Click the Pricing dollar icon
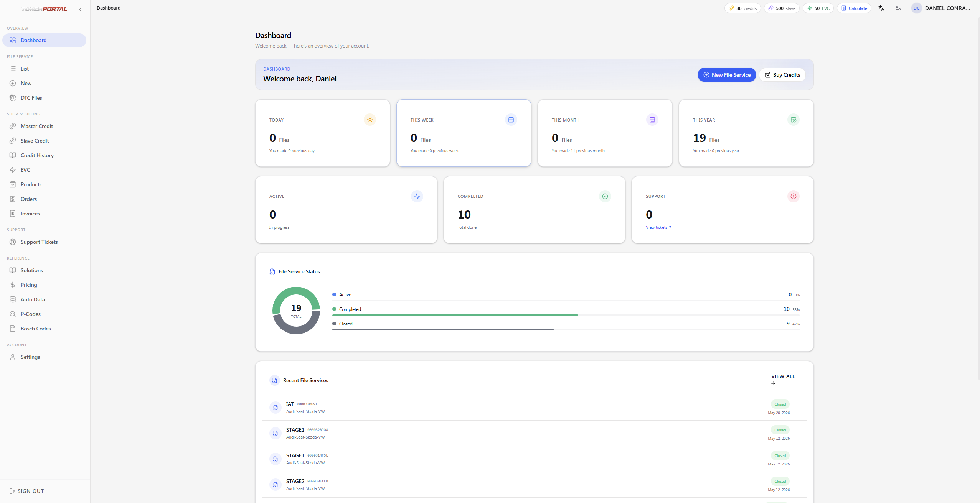980x503 pixels. pyautogui.click(x=13, y=285)
